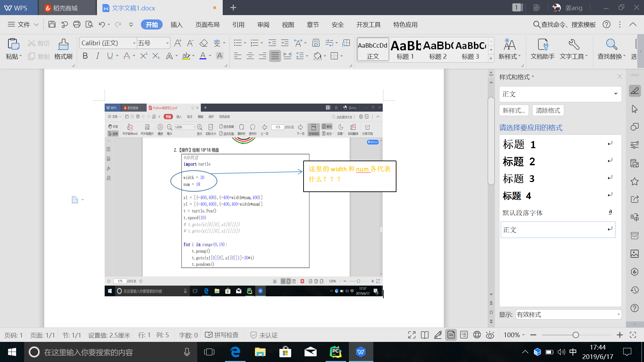Image resolution: width=644 pixels, height=362 pixels.
Task: Expand the 文件 menu arrow
Action: click(36, 24)
